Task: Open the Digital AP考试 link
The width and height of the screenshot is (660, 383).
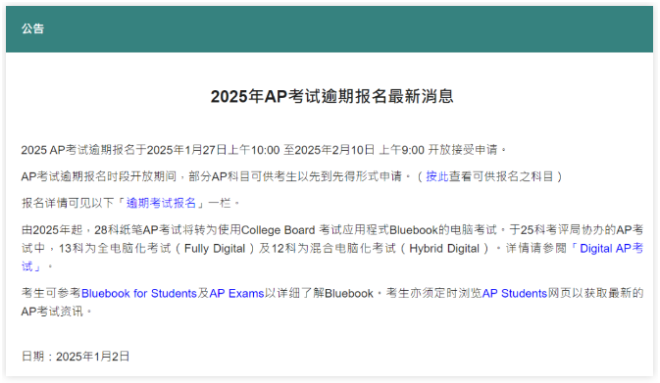Action: 607,248
